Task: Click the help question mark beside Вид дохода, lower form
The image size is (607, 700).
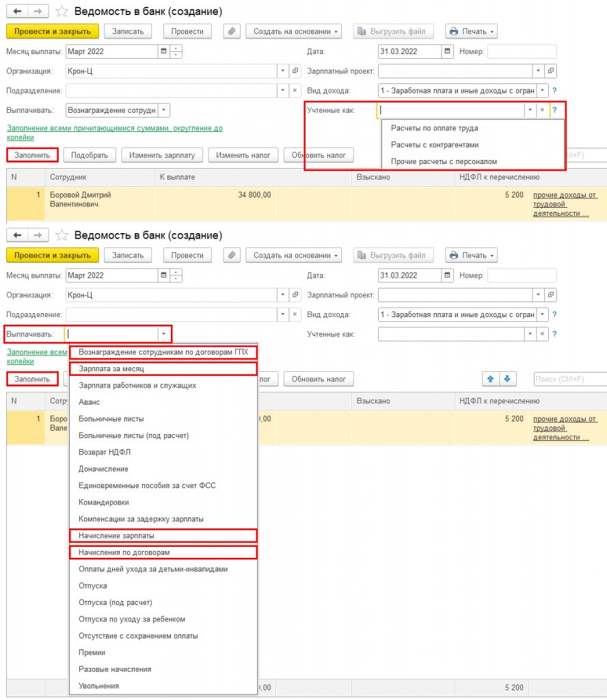Action: (554, 314)
